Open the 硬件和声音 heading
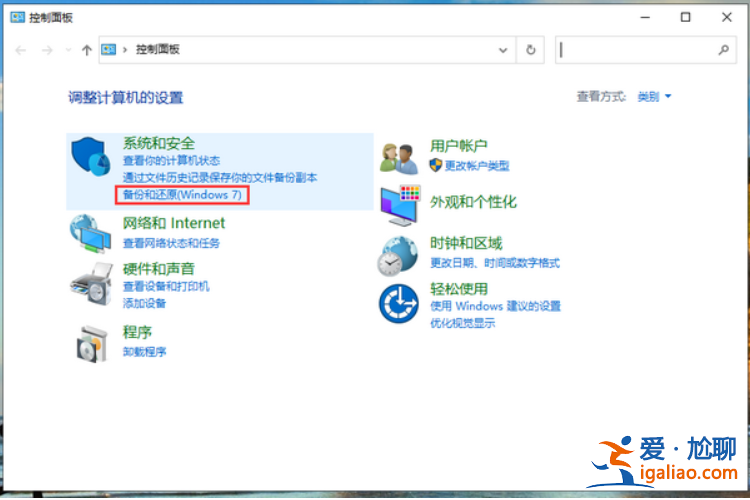Screen dimensions: 750x500 (159, 269)
